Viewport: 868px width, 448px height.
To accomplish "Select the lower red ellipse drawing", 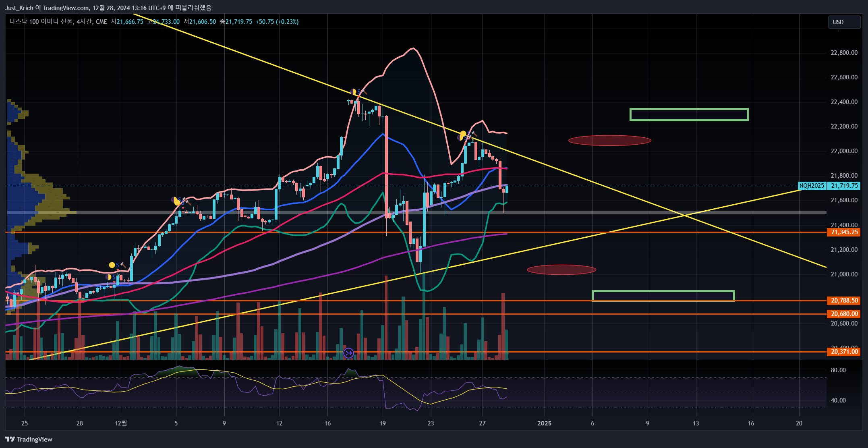I will [x=561, y=270].
